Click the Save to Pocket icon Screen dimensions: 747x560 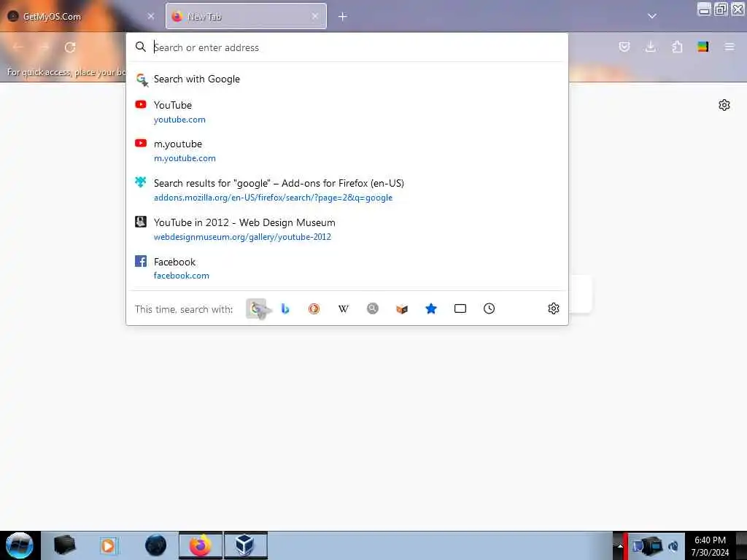click(624, 47)
